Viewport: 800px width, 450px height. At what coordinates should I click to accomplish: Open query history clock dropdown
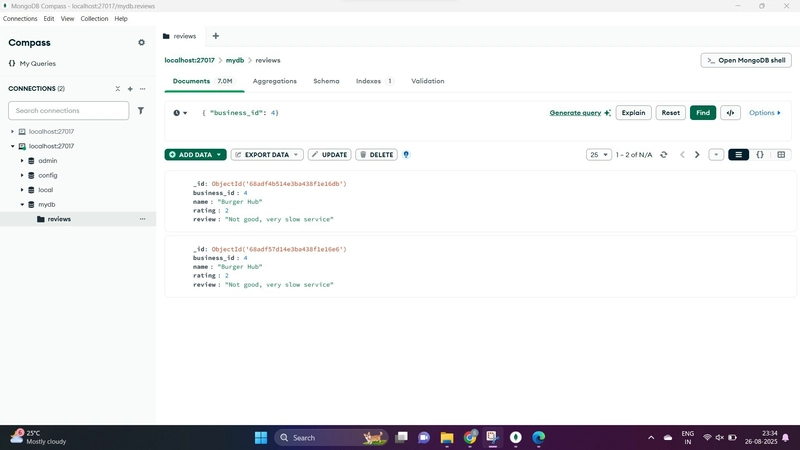point(180,113)
